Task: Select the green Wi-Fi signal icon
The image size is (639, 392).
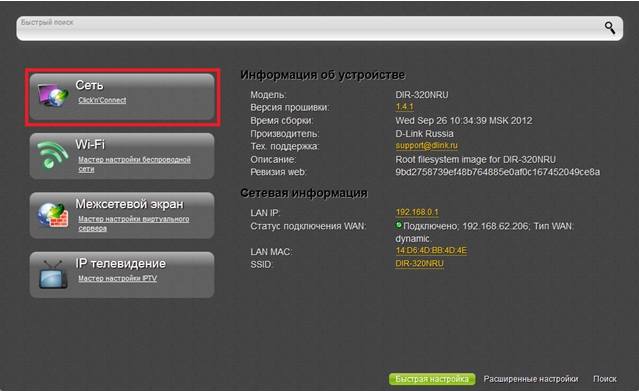Action: tap(52, 155)
